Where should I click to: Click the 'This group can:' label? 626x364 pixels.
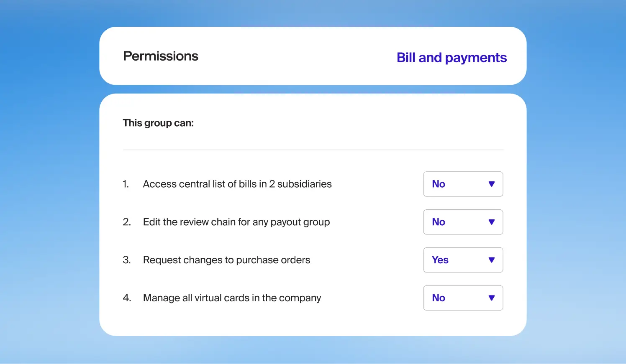(158, 123)
